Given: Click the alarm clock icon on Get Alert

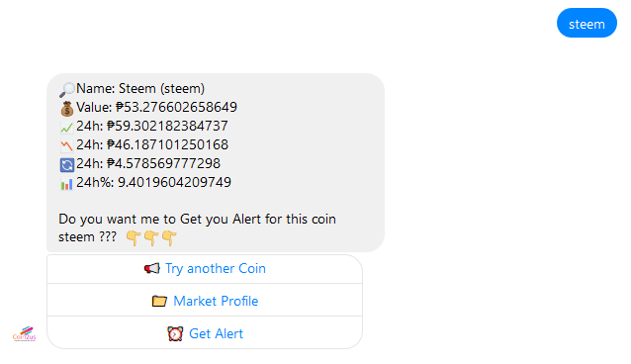Looking at the screenshot, I should tap(175, 333).
